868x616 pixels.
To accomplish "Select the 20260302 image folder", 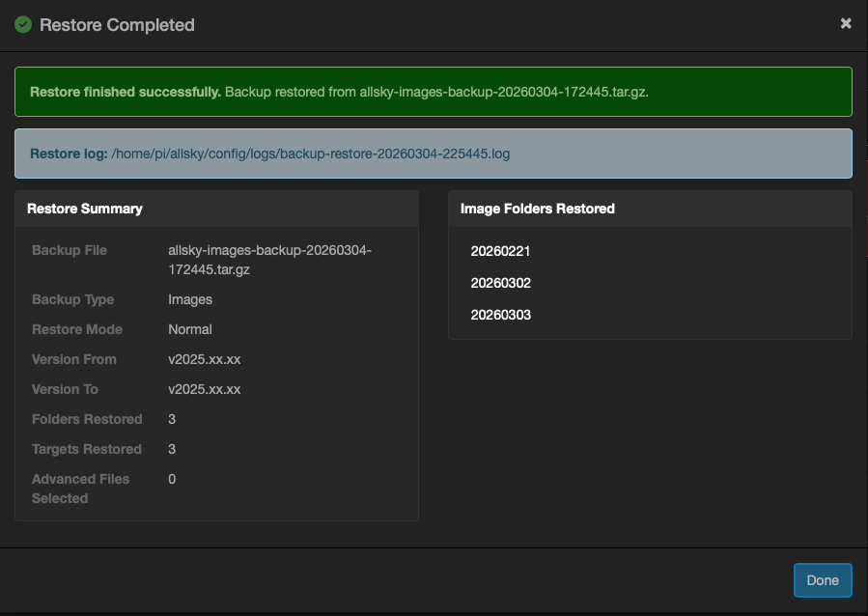I will click(499, 283).
